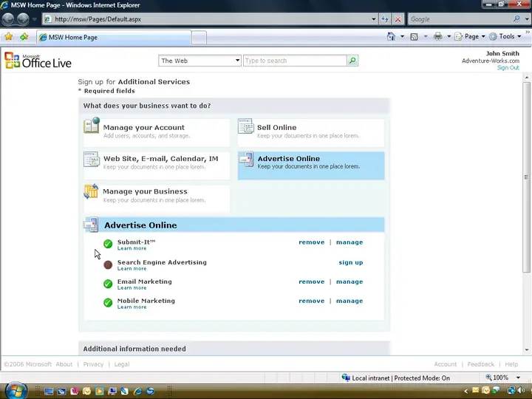Click the green check next to Submit-It
The height and width of the screenshot is (399, 532).
point(108,244)
